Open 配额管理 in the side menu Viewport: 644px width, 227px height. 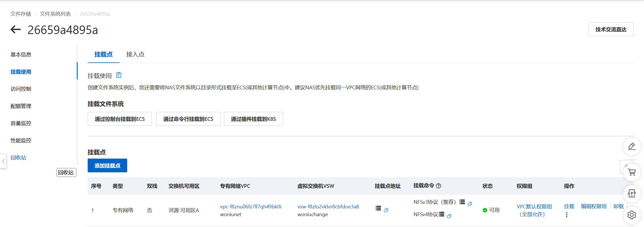point(21,106)
